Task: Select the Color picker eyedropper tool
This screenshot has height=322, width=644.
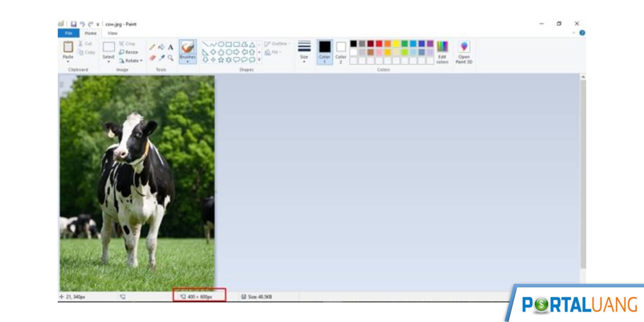Action: pyautogui.click(x=161, y=58)
